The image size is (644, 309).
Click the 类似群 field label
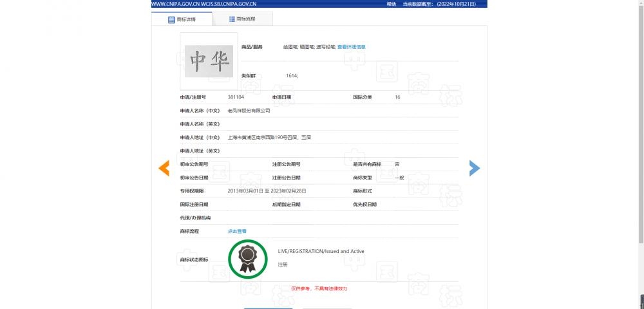(249, 76)
